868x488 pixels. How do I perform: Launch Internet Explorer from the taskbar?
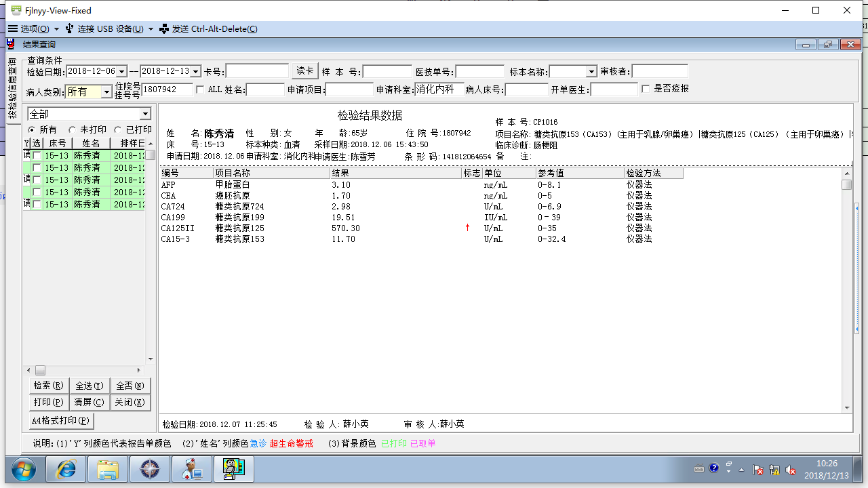(x=66, y=469)
